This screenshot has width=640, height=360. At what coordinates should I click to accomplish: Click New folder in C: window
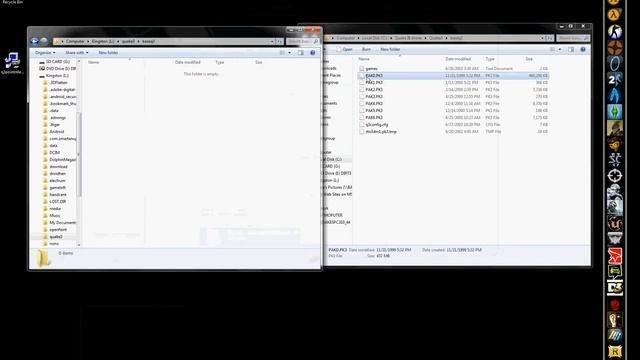tap(390, 49)
